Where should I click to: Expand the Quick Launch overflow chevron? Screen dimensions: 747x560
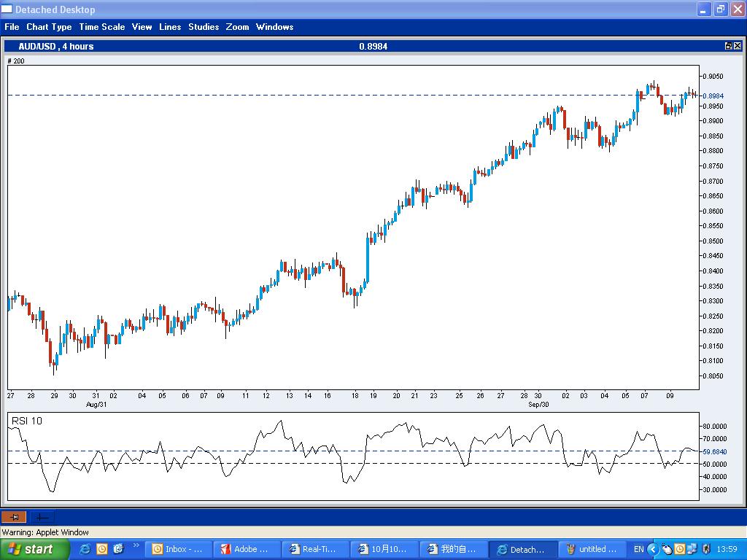136,545
